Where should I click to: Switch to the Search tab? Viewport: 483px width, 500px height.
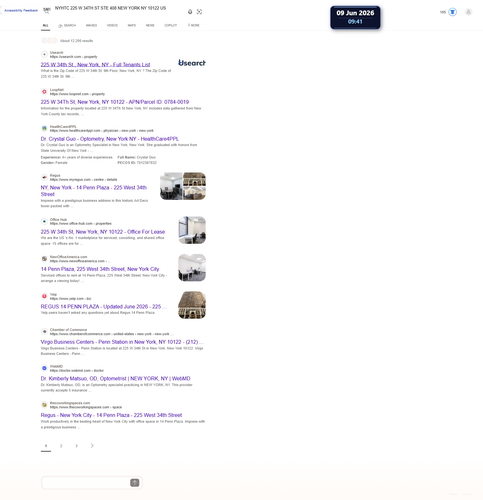click(67, 25)
